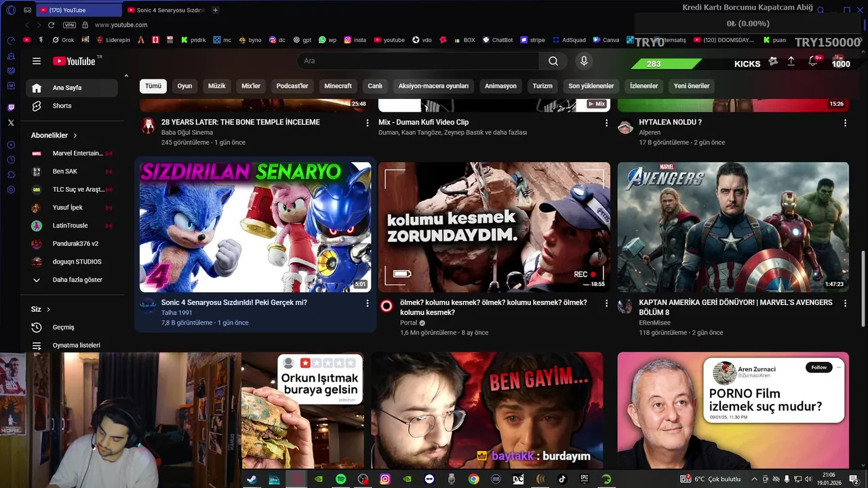Open options menu for Kaptan Amerika video
The image size is (868, 488).
pyautogui.click(x=845, y=303)
